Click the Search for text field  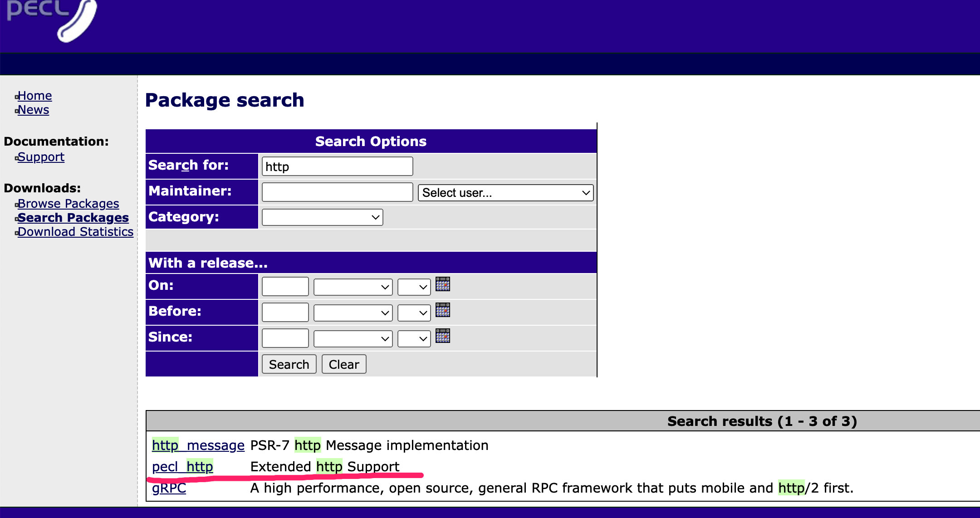(337, 166)
